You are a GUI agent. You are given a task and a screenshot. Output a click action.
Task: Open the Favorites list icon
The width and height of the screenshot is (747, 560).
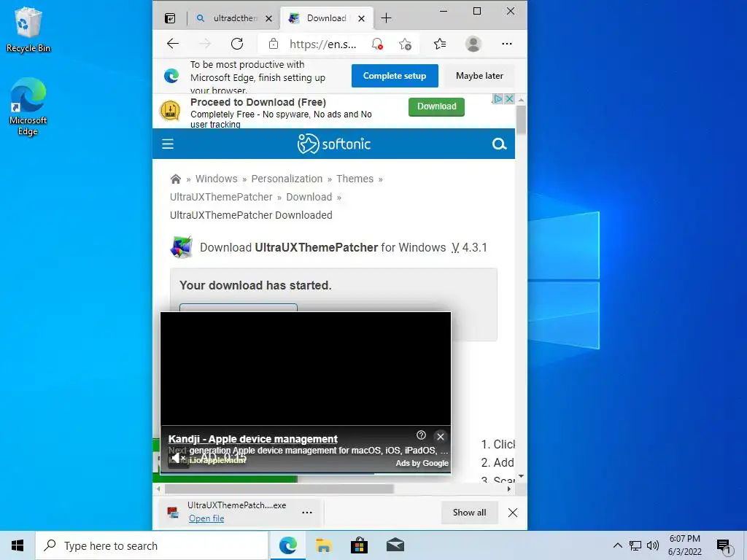(x=440, y=44)
